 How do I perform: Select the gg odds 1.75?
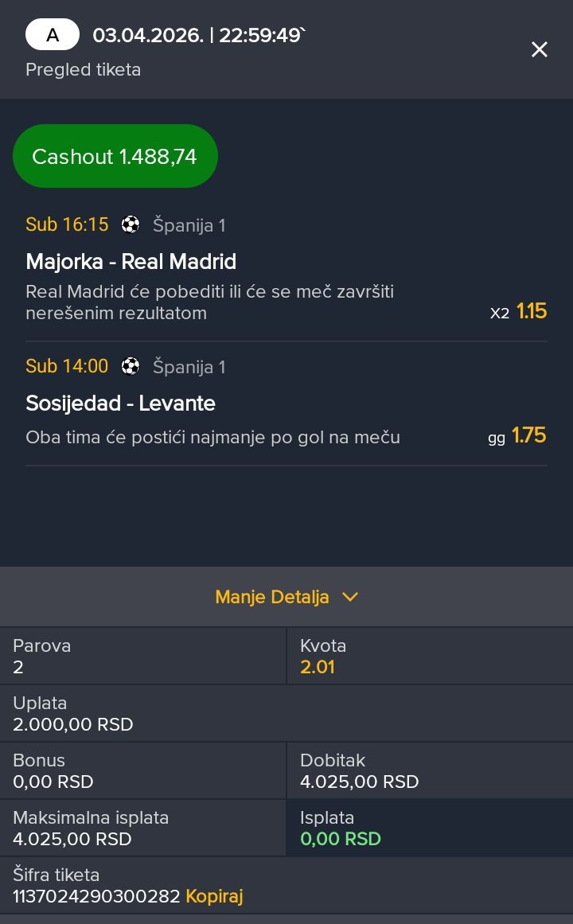point(528,435)
